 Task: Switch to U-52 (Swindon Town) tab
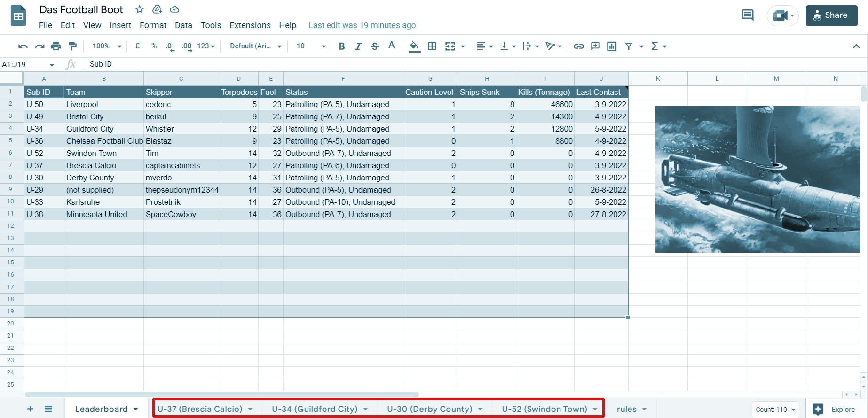550,409
